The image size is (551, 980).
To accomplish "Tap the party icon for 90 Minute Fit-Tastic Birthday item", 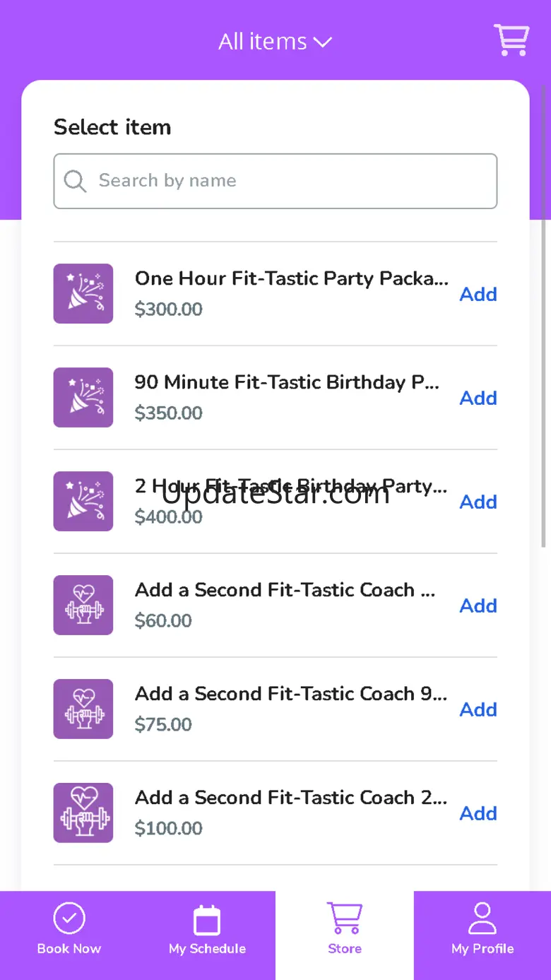I will click(83, 397).
